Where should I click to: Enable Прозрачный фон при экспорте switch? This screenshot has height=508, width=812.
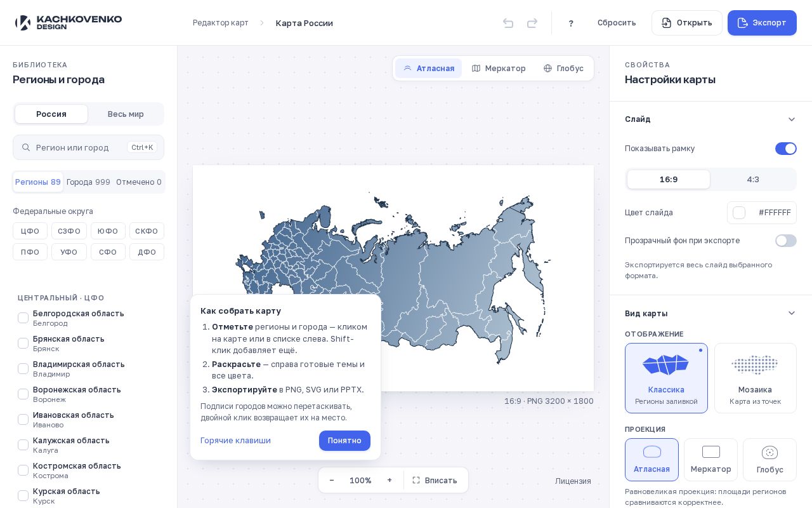point(786,241)
